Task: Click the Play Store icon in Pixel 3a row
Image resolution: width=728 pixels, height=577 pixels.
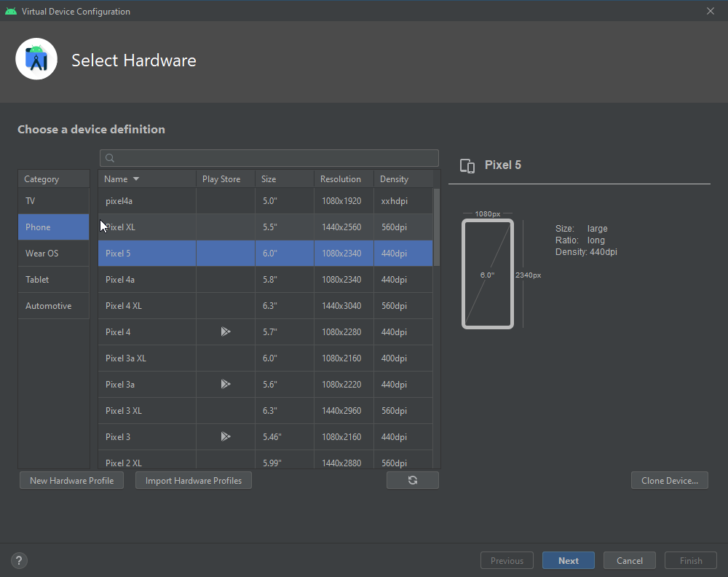Action: tap(226, 384)
